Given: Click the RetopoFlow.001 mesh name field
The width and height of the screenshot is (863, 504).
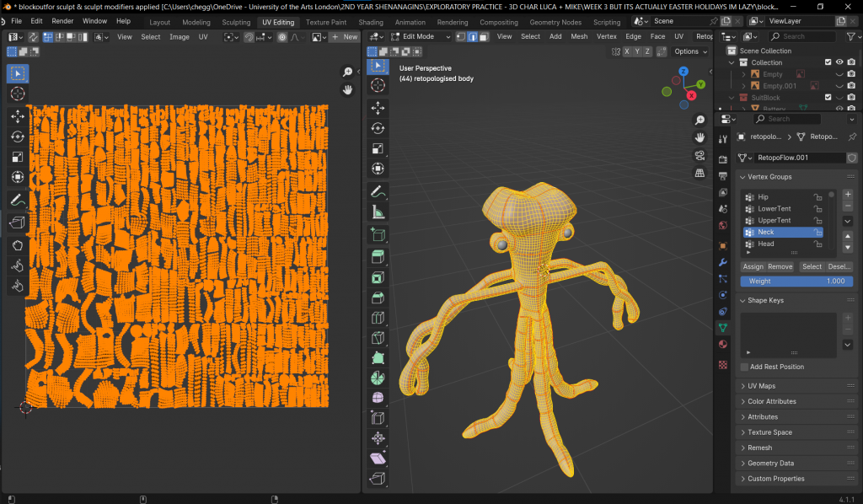Looking at the screenshot, I should [801, 158].
